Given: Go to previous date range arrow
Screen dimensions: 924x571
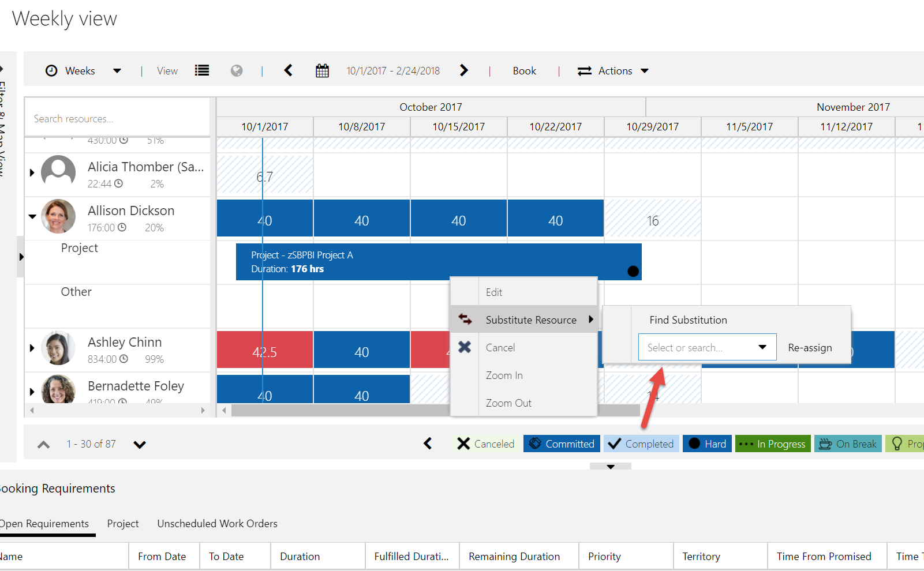Looking at the screenshot, I should pyautogui.click(x=289, y=70).
